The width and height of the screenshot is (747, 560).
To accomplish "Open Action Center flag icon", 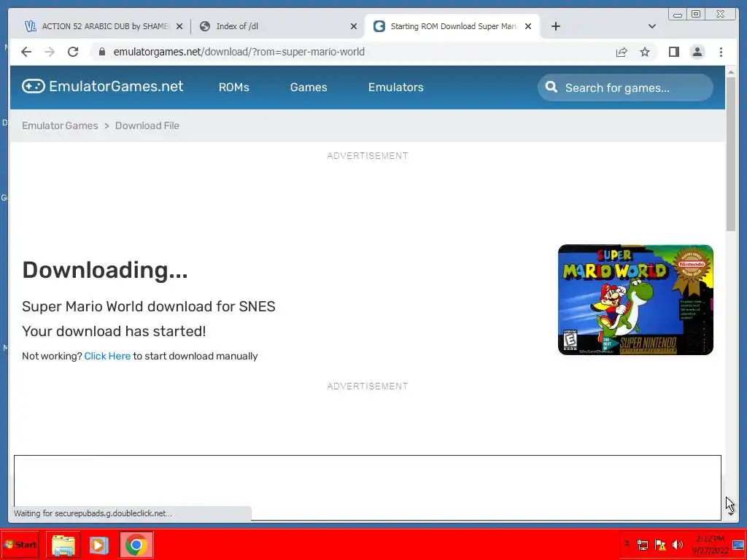I will point(660,545).
